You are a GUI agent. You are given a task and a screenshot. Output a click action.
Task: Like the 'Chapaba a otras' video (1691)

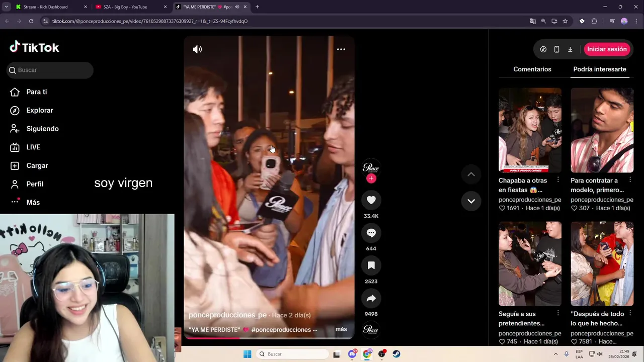coord(502,208)
